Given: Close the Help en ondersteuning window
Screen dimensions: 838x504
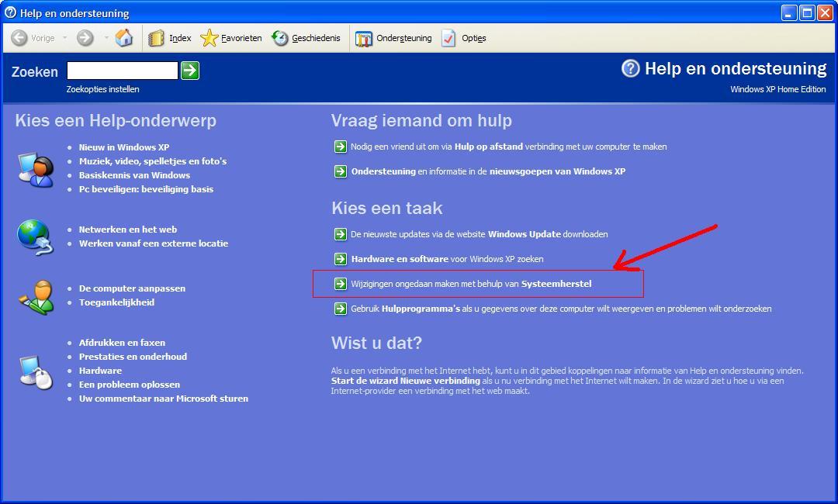Looking at the screenshot, I should [x=825, y=12].
